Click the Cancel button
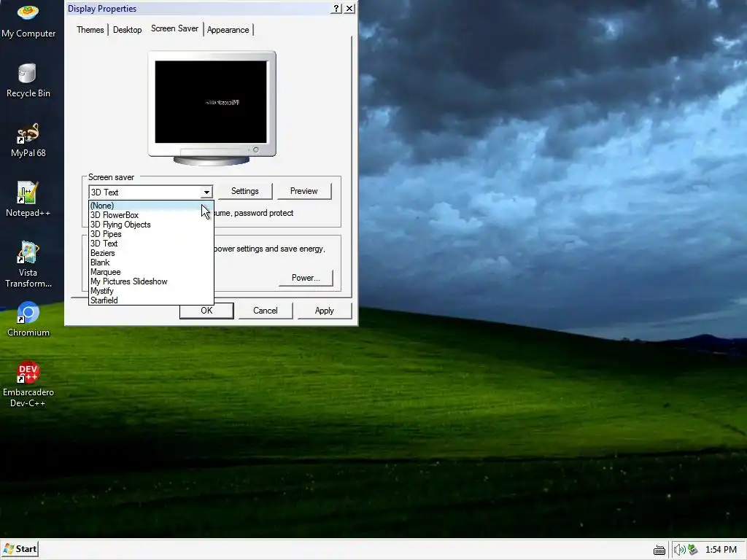 [266, 311]
